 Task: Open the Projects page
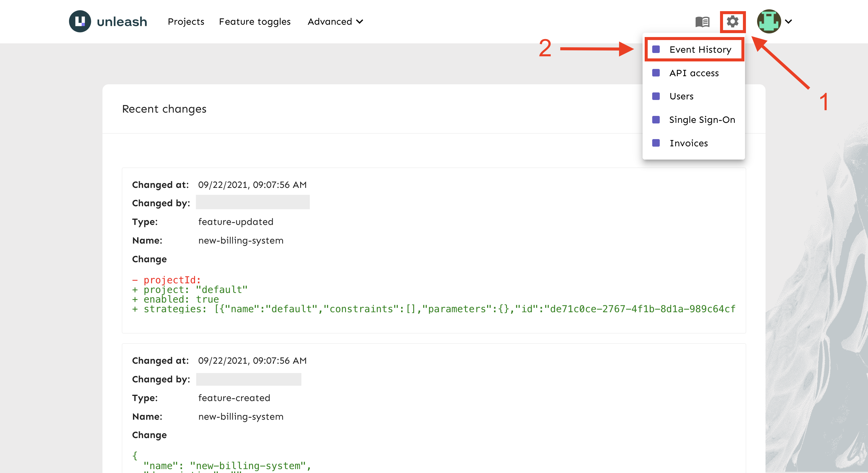point(186,22)
